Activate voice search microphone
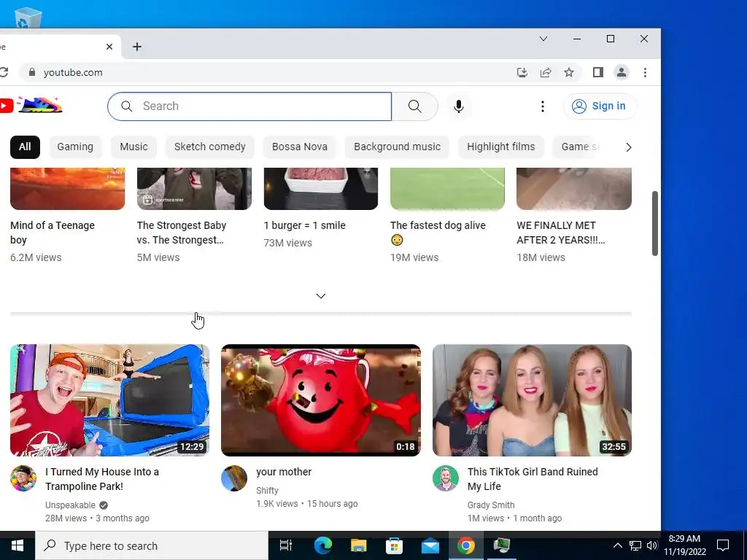 [x=459, y=106]
